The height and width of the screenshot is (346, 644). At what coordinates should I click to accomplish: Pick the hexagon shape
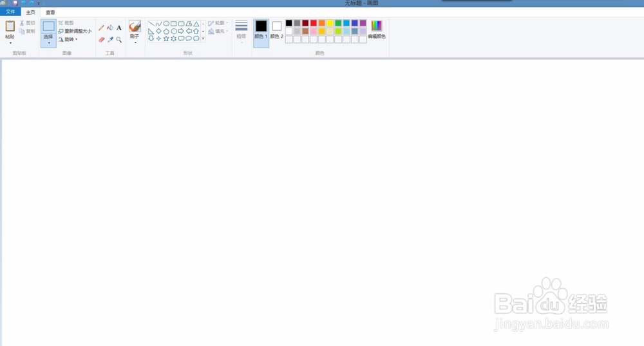[174, 31]
